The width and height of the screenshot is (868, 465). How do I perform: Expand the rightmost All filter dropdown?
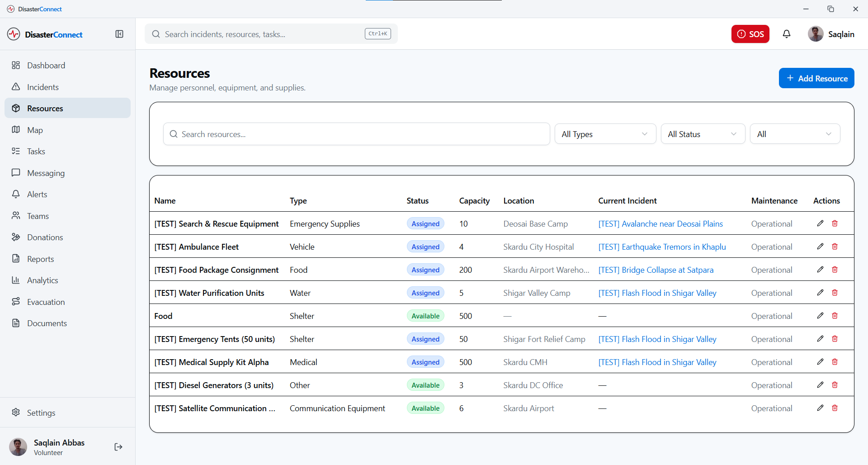pos(795,134)
